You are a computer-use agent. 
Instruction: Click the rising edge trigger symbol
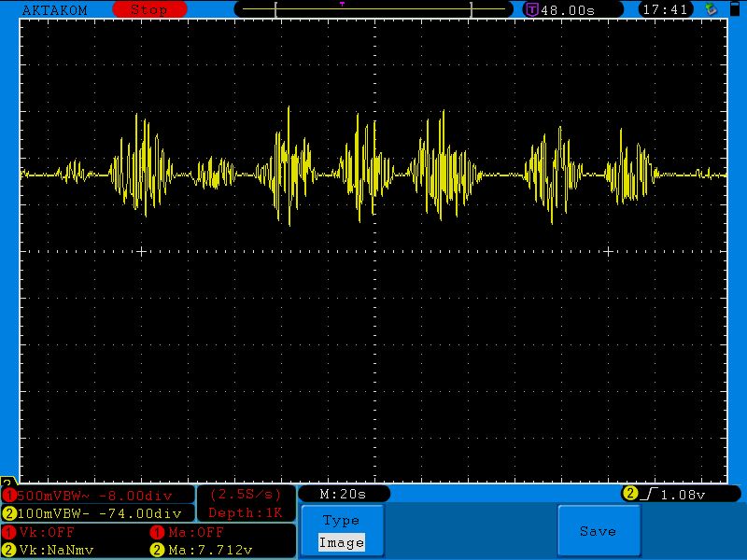tap(649, 495)
